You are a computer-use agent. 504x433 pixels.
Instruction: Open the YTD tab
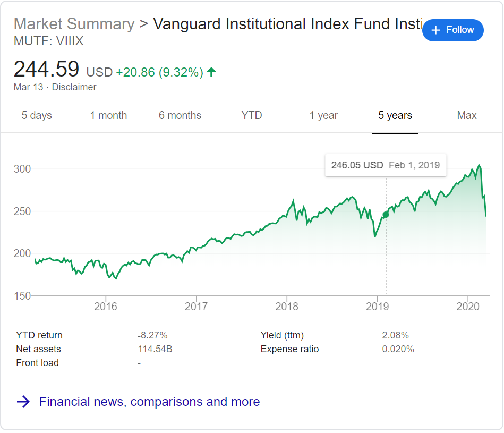252,115
